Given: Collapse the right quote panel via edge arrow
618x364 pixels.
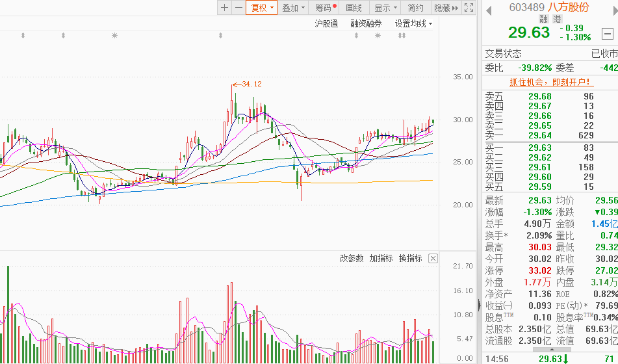Looking at the screenshot, I should tap(480, 305).
